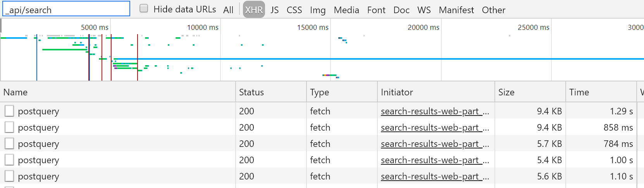Sort requests by the Time column header
The height and width of the screenshot is (188, 644).
coord(601,92)
